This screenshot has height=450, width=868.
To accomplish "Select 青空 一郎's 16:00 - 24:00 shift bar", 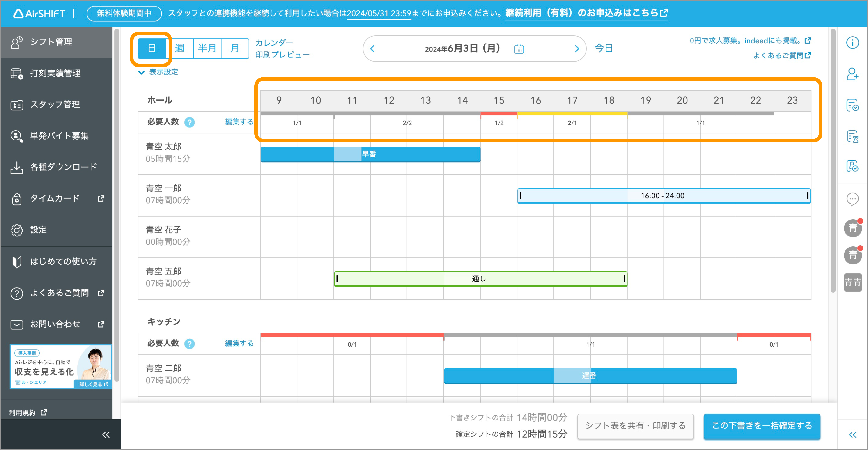I will [664, 196].
